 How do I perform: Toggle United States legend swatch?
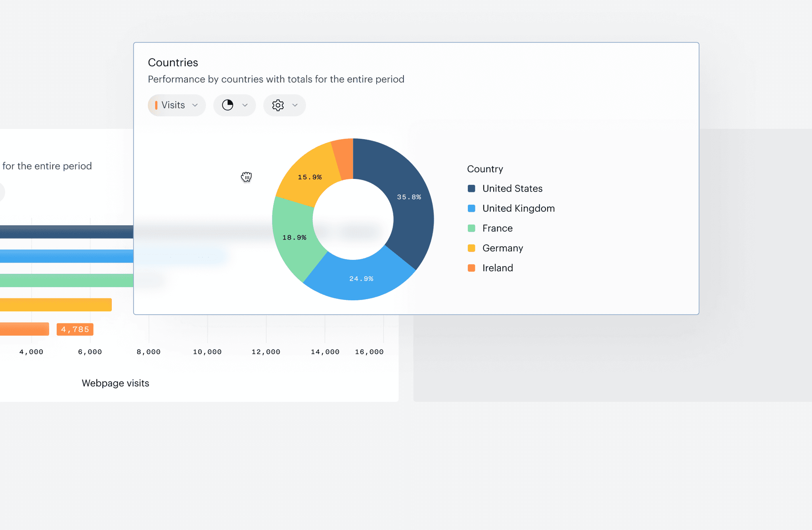tap(471, 188)
